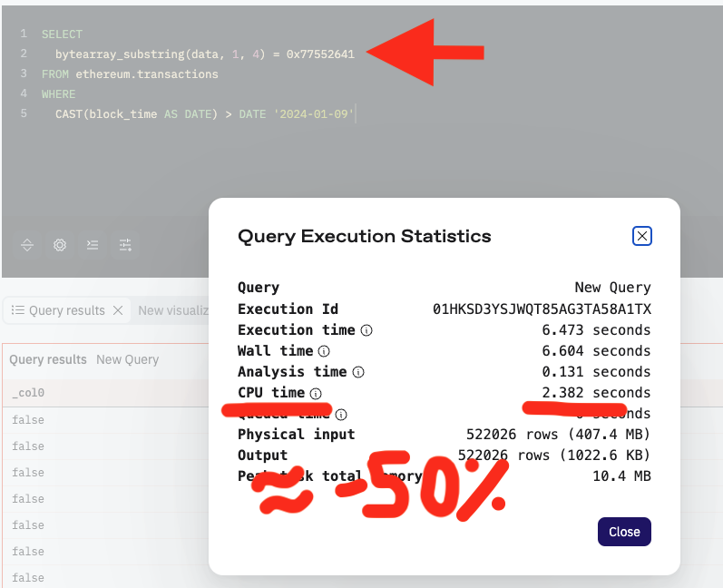Click the Output 1022.6 KB value
Image resolution: width=723 pixels, height=588 pixels.
click(x=553, y=456)
